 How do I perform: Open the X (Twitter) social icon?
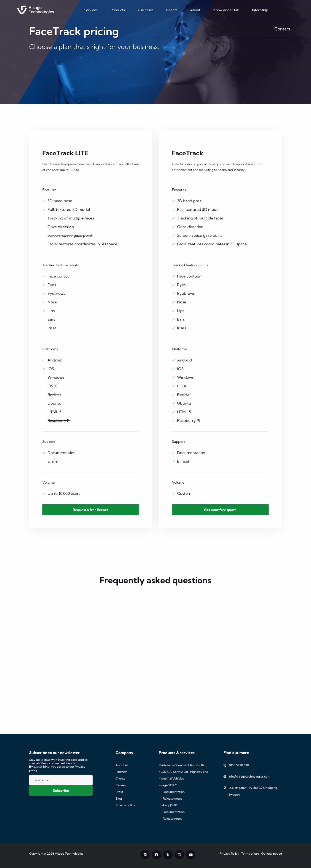(x=168, y=855)
